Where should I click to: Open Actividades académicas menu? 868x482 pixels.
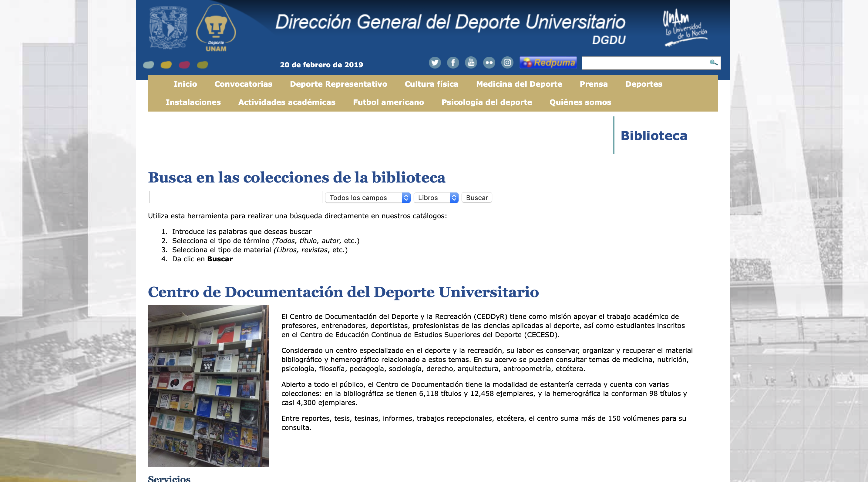click(287, 102)
